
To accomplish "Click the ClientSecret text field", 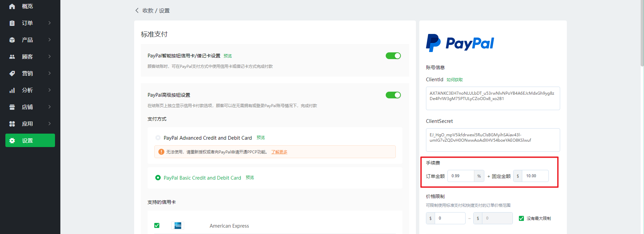I will point(493,140).
